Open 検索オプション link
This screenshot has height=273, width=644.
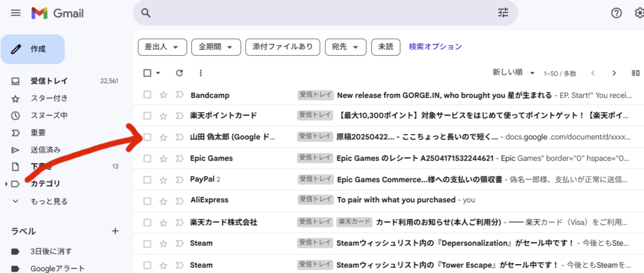point(435,46)
